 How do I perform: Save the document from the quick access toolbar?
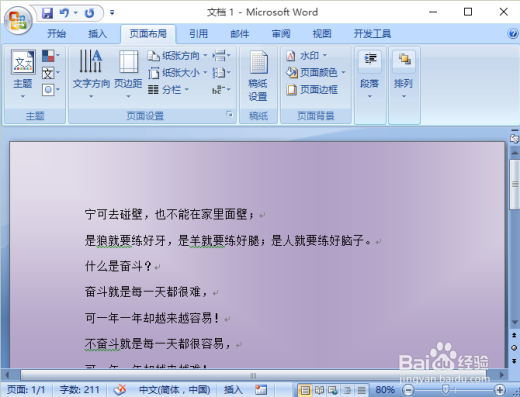coord(47,13)
